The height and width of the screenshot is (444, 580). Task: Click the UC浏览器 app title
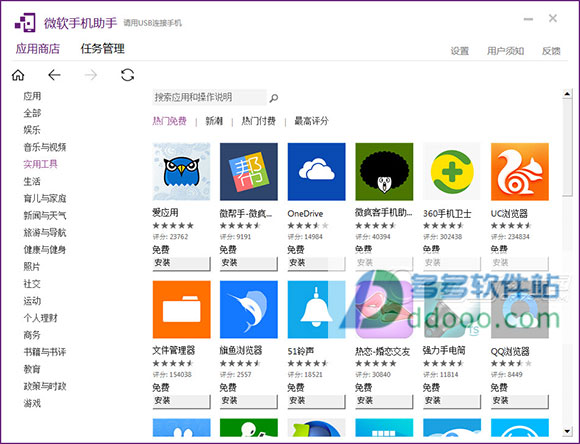point(509,213)
